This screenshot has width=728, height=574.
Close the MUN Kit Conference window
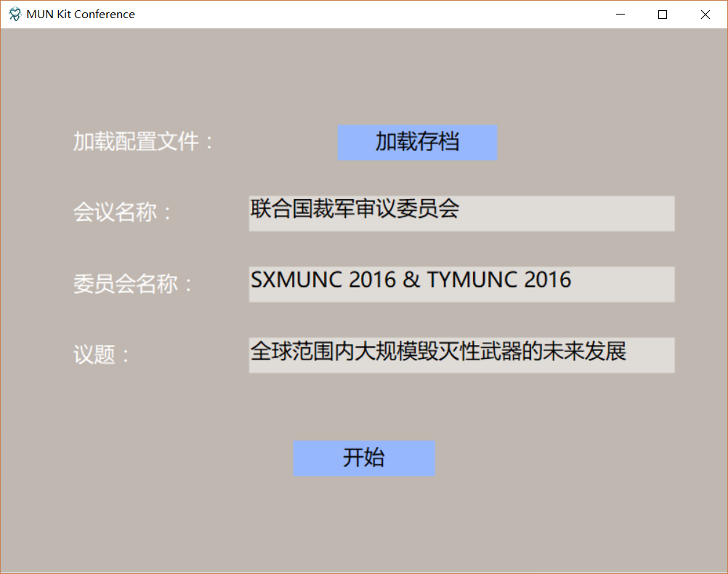(x=705, y=15)
